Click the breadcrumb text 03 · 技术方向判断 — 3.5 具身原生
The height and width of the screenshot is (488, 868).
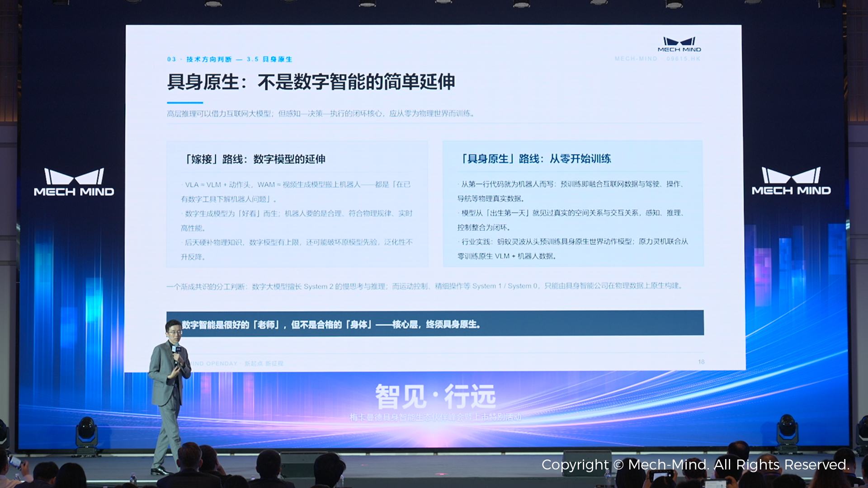230,59
